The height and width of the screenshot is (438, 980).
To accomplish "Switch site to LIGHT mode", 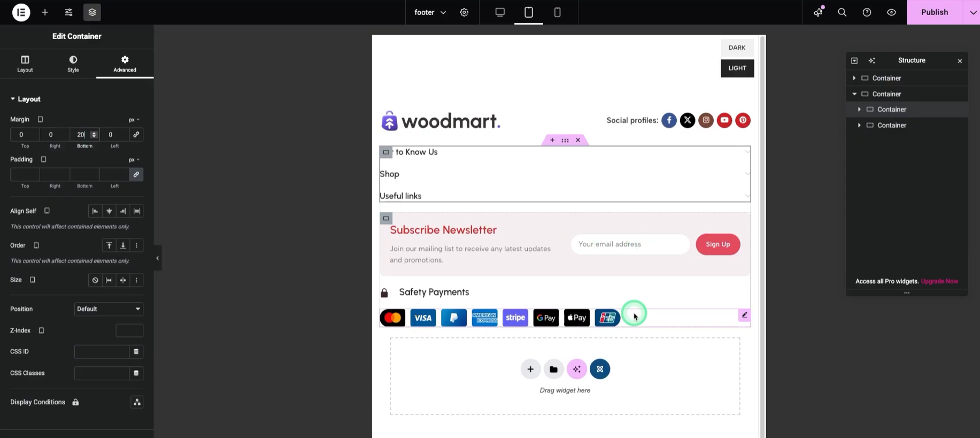I will point(737,68).
